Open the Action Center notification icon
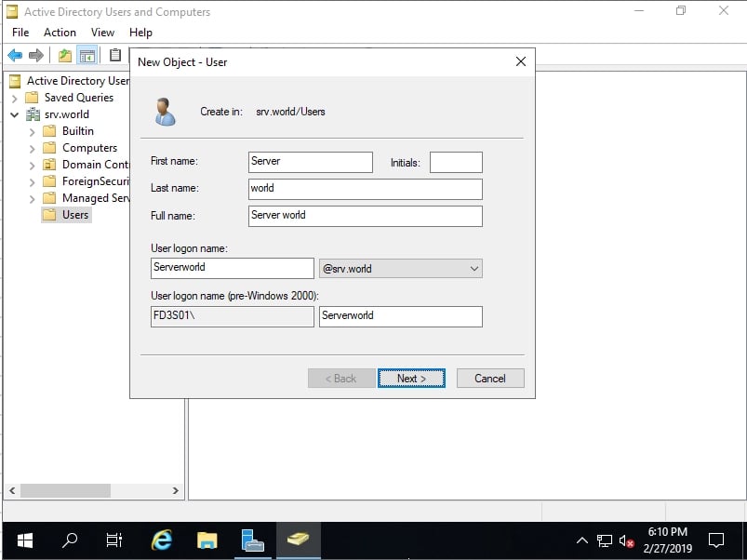Viewport: 747px width, 560px height. pyautogui.click(x=716, y=540)
